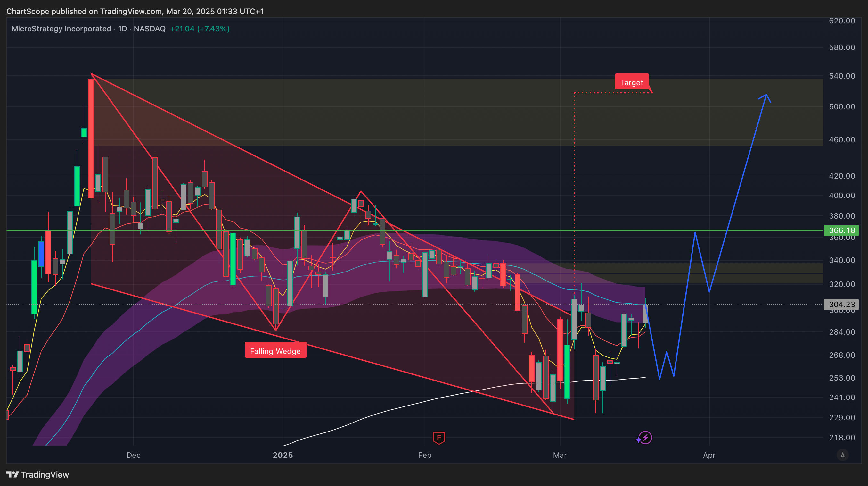Click the Dec label on time axis
The height and width of the screenshot is (486, 868).
(134, 455)
